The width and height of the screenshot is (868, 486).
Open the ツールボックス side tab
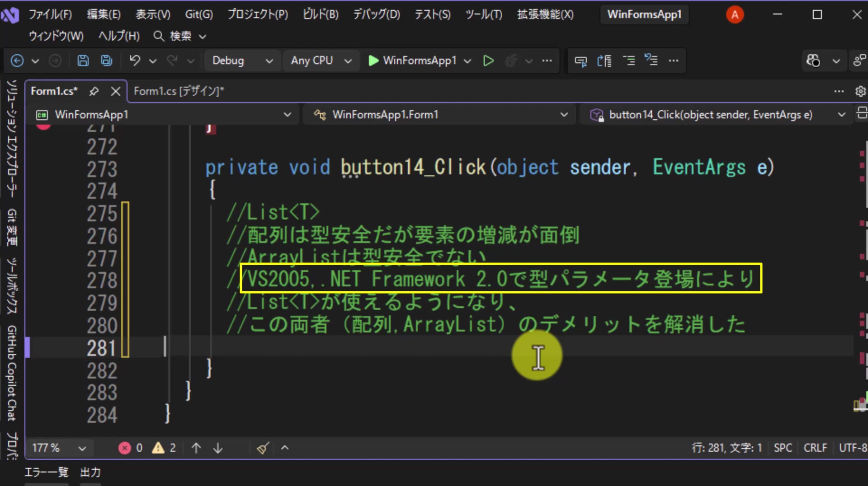click(x=12, y=286)
